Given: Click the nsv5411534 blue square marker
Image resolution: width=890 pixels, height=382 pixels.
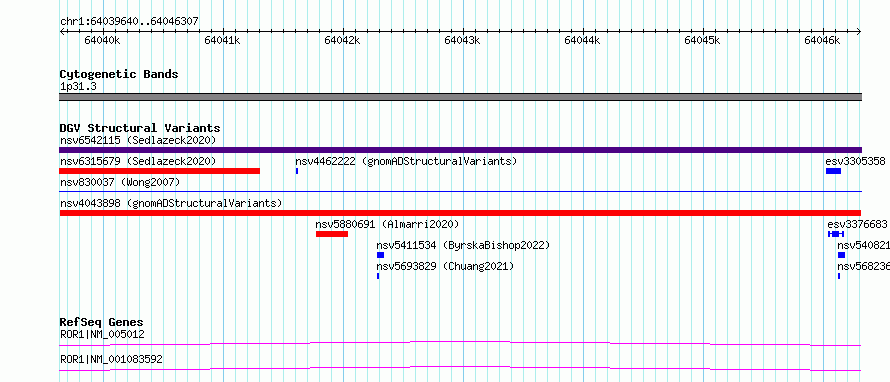Looking at the screenshot, I should point(380,255).
